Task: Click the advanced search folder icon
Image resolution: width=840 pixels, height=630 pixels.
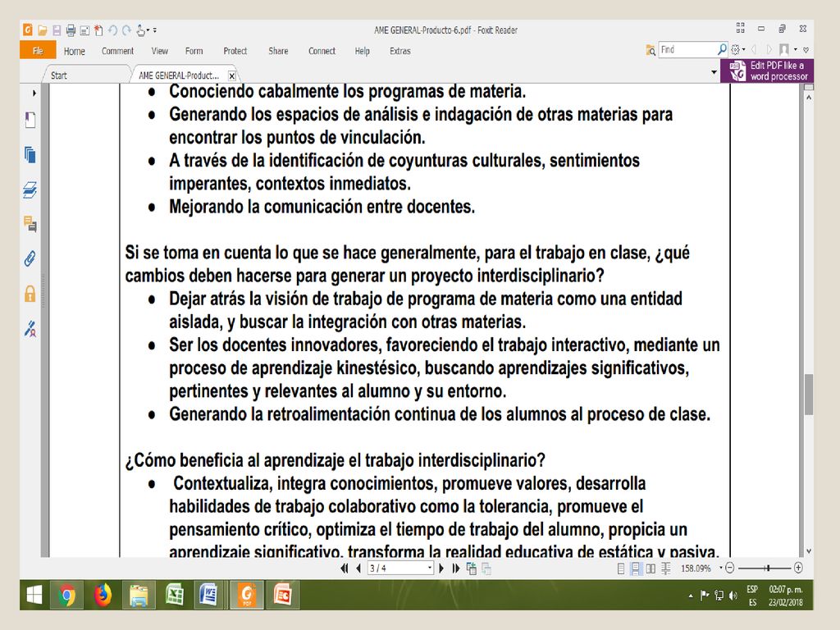Action: pos(651,50)
